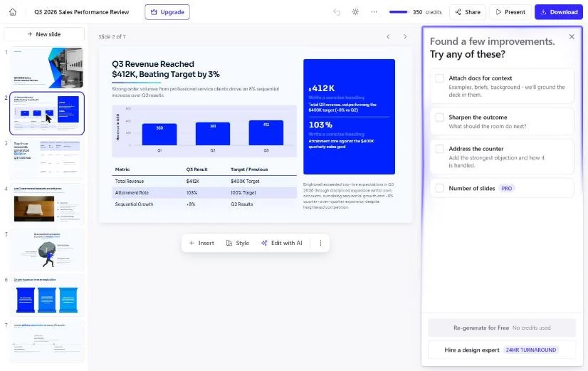Click the '$400K Target' table cell
The height and width of the screenshot is (371, 588).
coord(245,181)
